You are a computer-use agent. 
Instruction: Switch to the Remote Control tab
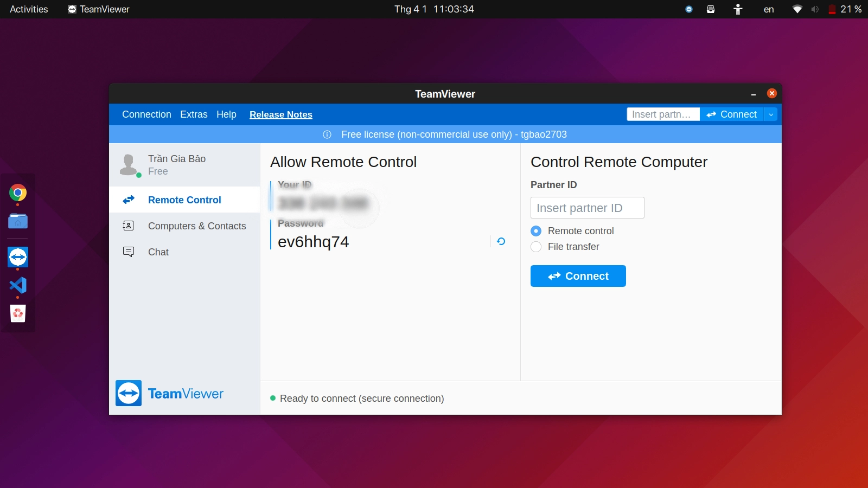pyautogui.click(x=184, y=200)
